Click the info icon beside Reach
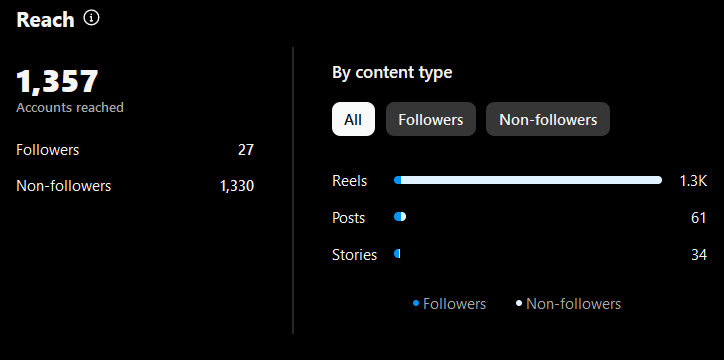This screenshot has width=724, height=360. [x=91, y=18]
